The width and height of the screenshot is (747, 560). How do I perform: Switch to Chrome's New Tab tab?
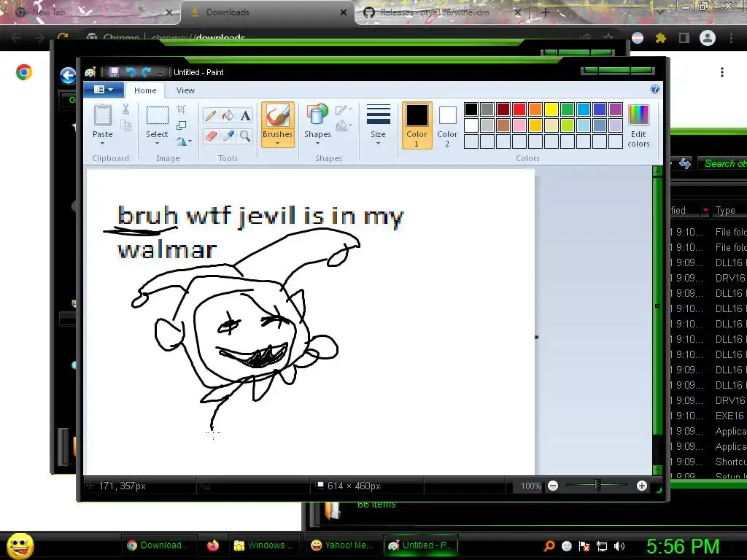(x=90, y=12)
